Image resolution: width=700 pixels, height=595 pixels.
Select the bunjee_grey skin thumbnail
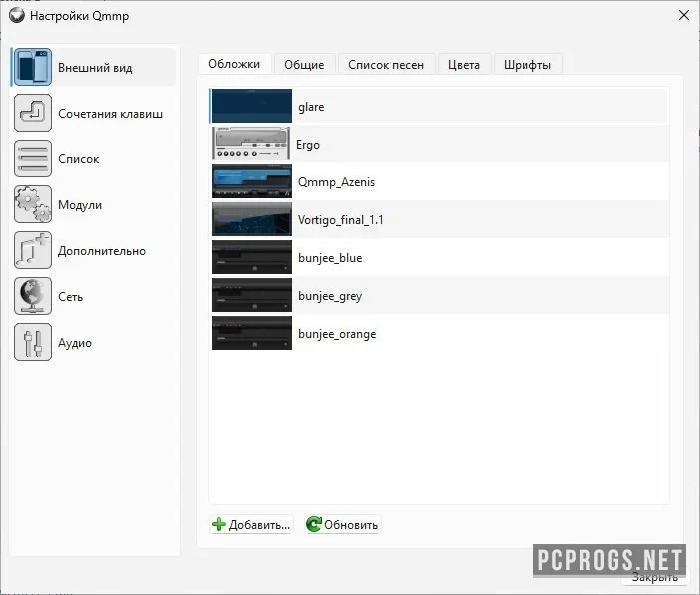252,295
